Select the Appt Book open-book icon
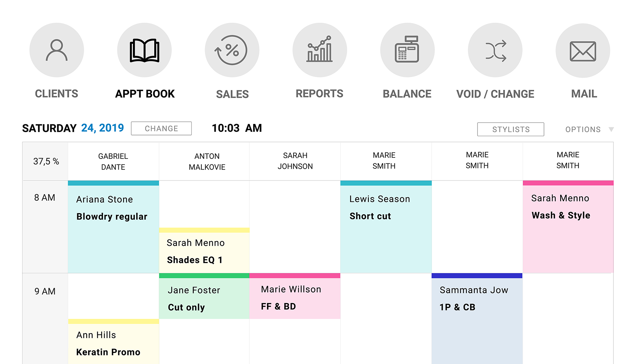The image size is (641, 364). tap(144, 50)
